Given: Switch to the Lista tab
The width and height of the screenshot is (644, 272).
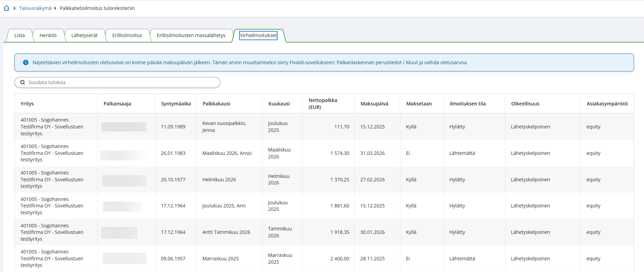Looking at the screenshot, I should tap(20, 35).
